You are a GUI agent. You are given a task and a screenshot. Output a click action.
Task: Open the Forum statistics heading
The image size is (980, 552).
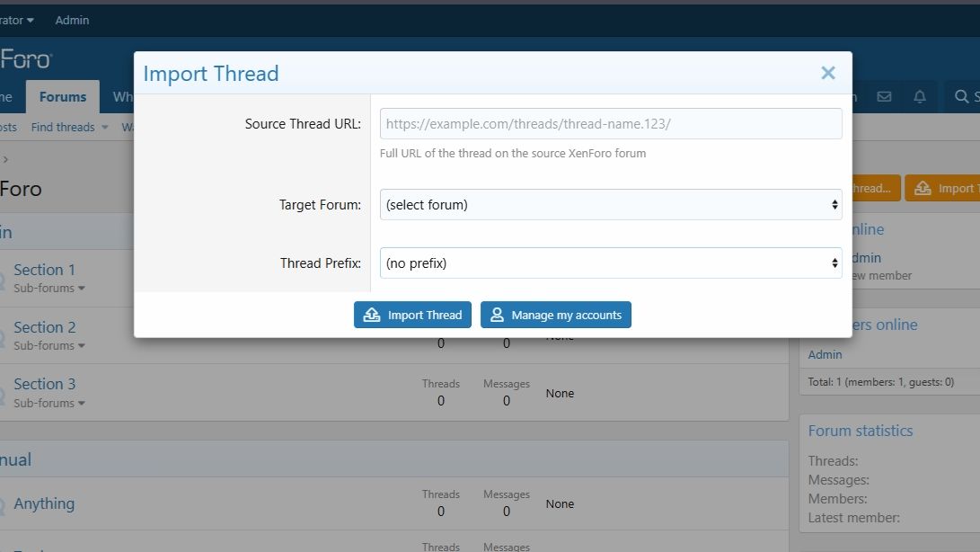(x=860, y=431)
